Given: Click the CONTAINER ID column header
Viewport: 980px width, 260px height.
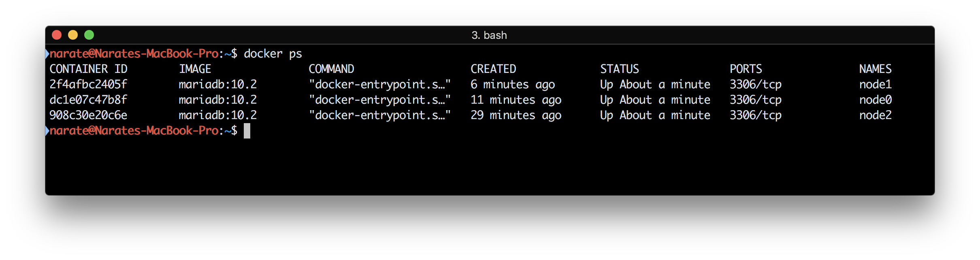Looking at the screenshot, I should tap(88, 69).
